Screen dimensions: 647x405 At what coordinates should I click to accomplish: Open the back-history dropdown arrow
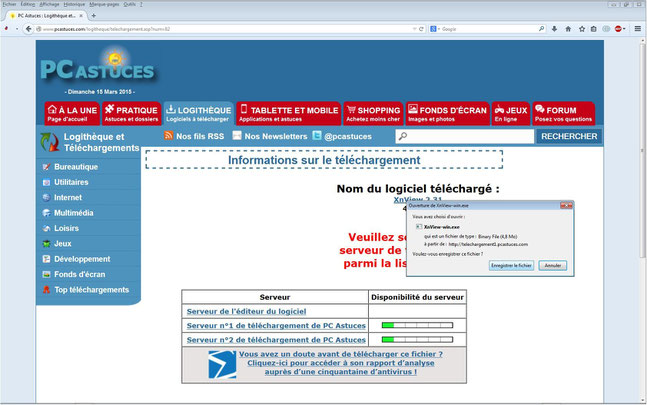[x=17, y=29]
